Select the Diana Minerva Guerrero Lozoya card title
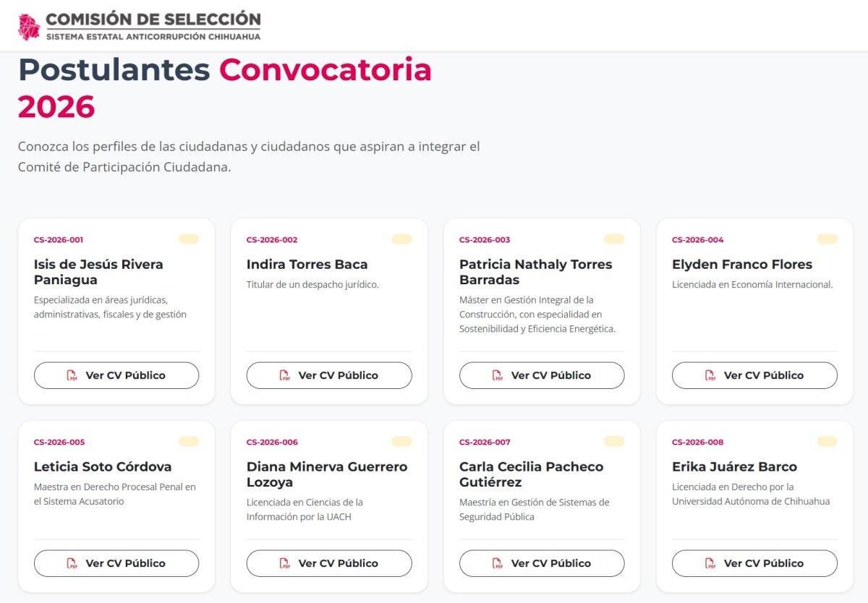Screen dimensions: 868x603 coord(326,474)
